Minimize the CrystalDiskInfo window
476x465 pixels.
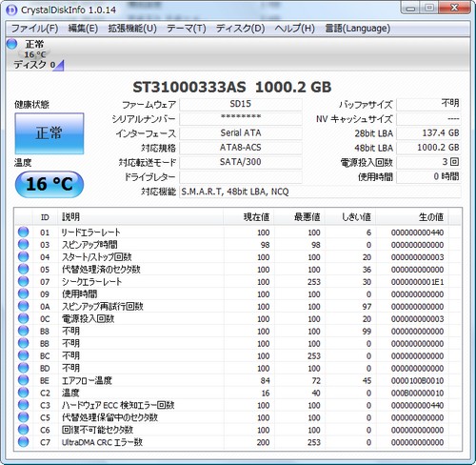[410, 8]
